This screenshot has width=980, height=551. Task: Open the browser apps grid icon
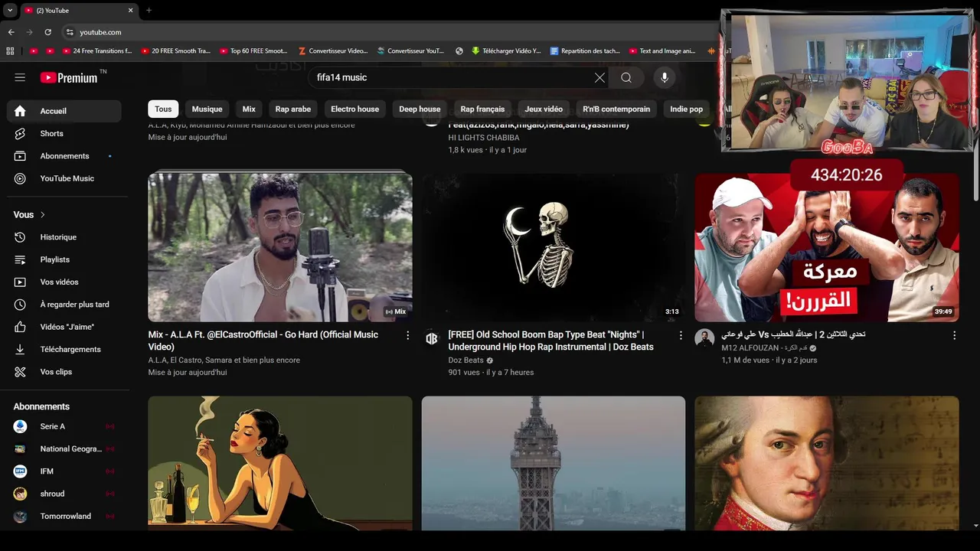pyautogui.click(x=10, y=51)
